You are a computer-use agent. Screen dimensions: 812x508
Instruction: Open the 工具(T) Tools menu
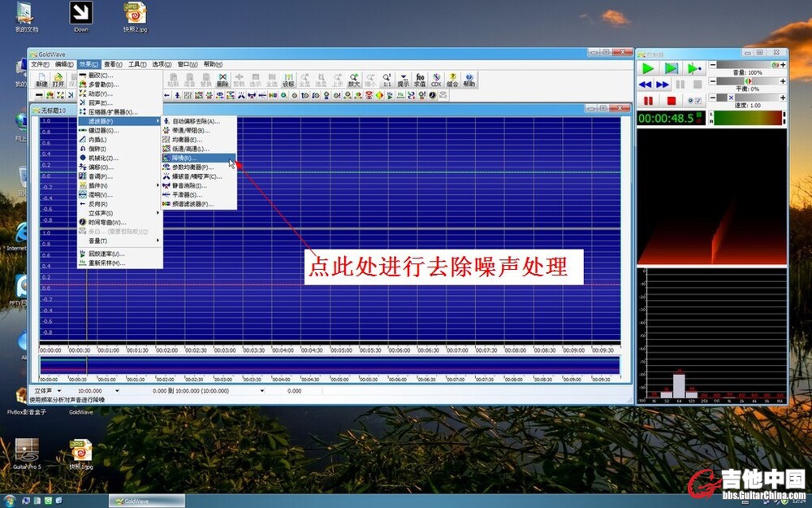137,64
